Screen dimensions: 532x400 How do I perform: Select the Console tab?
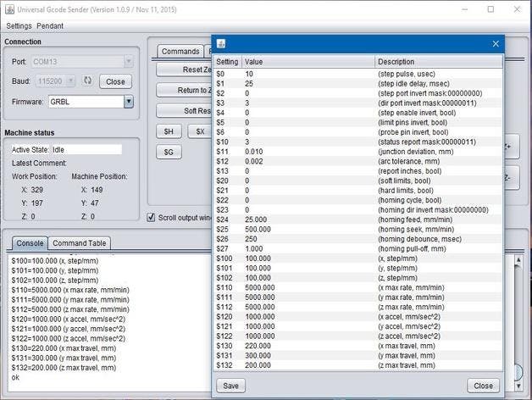[30, 243]
